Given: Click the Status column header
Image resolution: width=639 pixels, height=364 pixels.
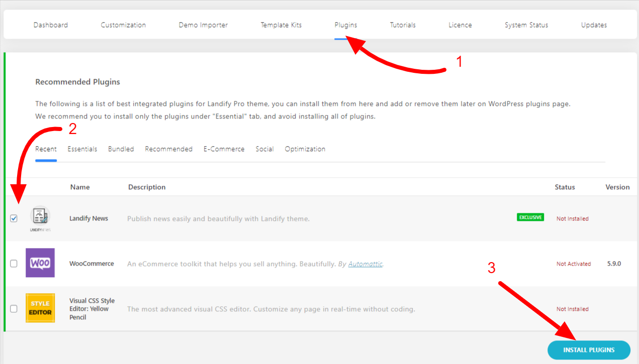Looking at the screenshot, I should [x=565, y=187].
